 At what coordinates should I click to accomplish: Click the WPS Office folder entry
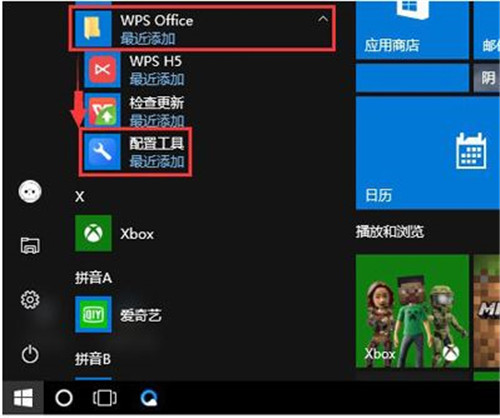202,29
